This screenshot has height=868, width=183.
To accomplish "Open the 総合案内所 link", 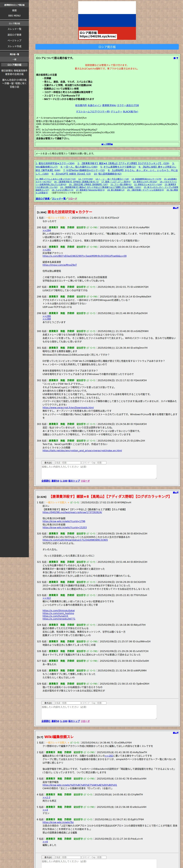I will pyautogui.click(x=81, y=105).
